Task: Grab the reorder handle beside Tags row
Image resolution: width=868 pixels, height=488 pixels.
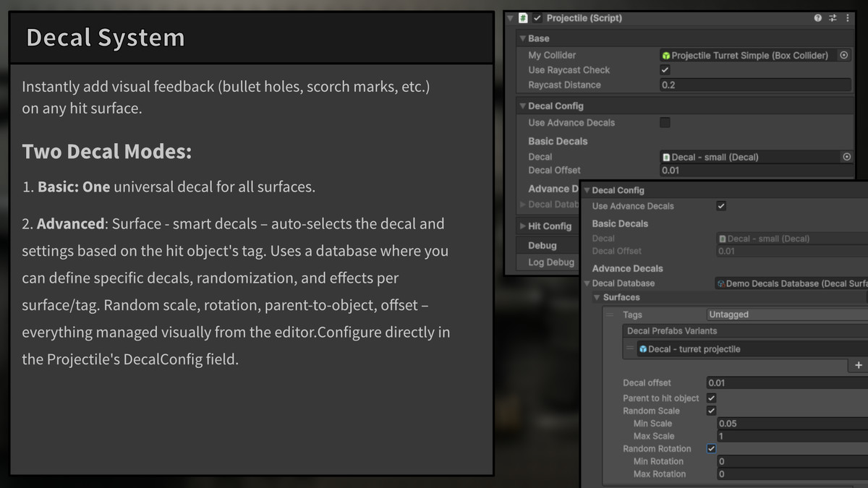Action: click(x=610, y=314)
